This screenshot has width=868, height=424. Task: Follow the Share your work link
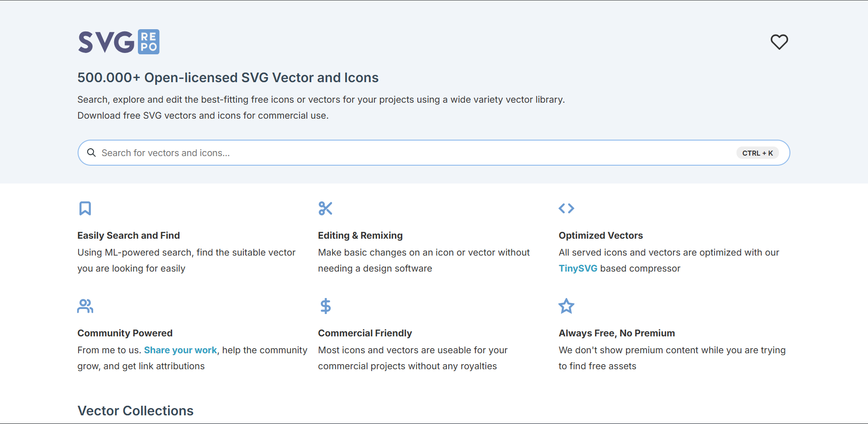[180, 350]
